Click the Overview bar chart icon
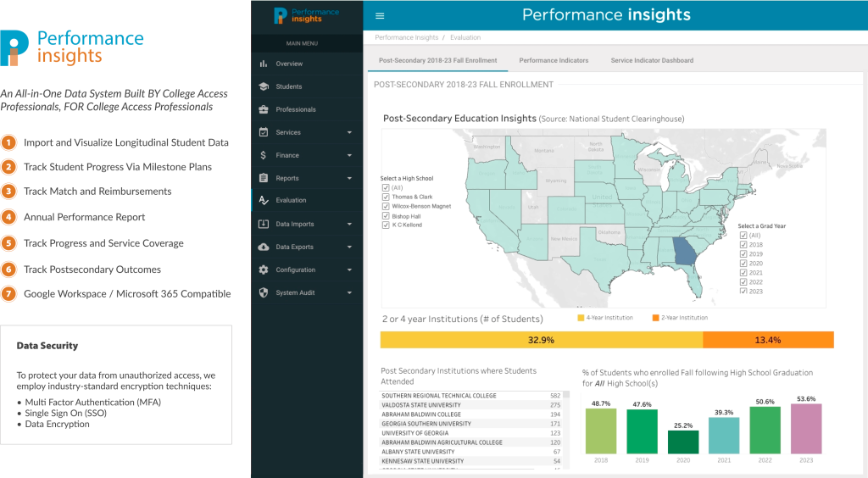The height and width of the screenshot is (478, 868). click(x=264, y=64)
